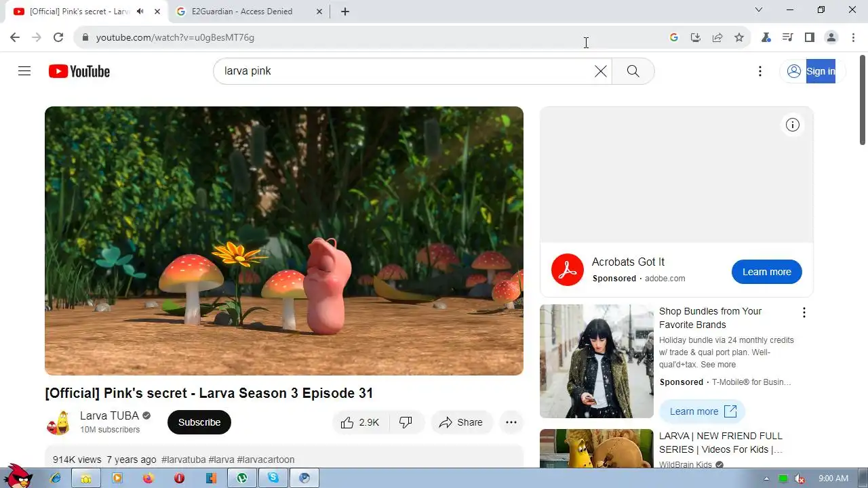The image size is (868, 488).
Task: Click Learn more on Adobe ad
Action: (x=766, y=272)
